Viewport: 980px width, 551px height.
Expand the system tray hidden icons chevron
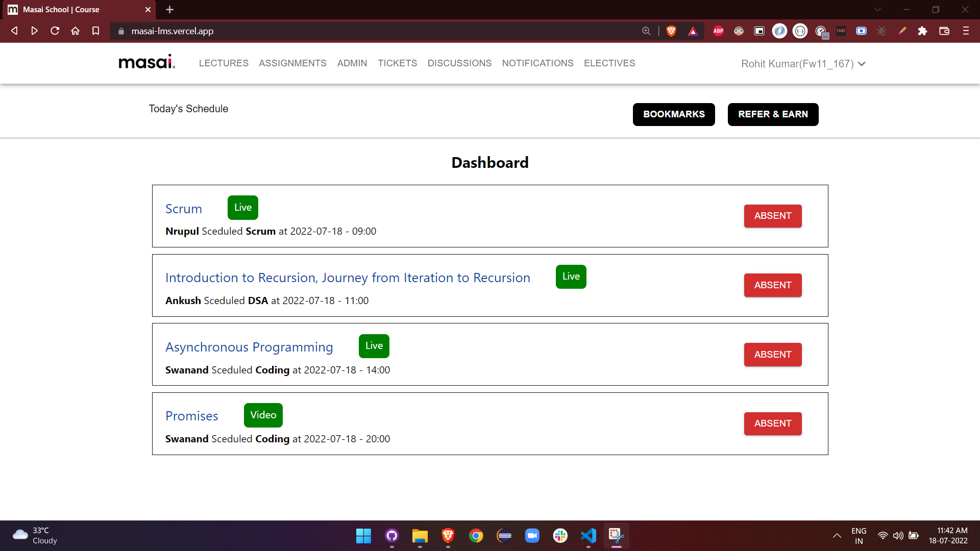point(837,536)
